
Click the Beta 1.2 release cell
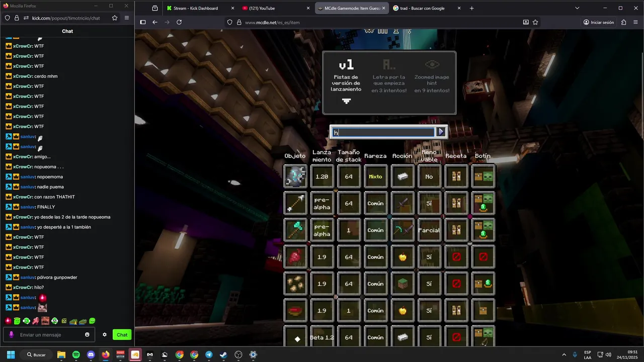click(322, 337)
